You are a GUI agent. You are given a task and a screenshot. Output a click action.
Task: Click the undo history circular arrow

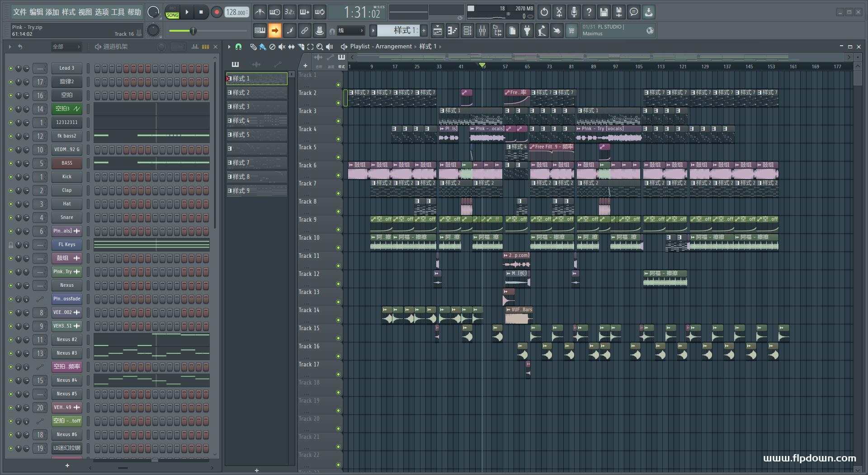[x=544, y=12]
